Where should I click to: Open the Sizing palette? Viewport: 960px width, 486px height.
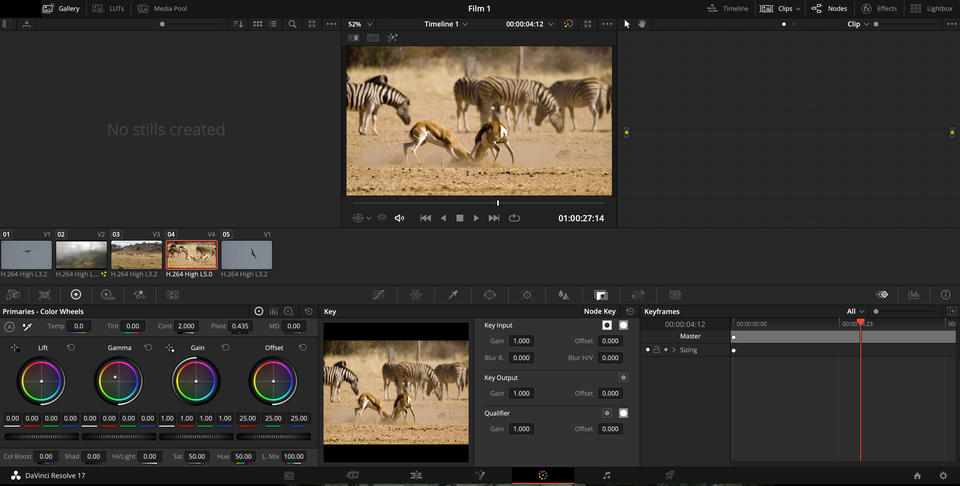tap(638, 295)
